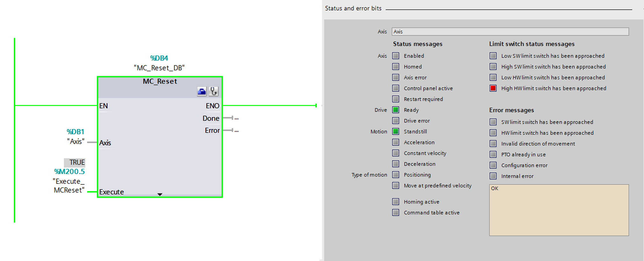
Task: Click the OK error message text box
Action: tap(559, 210)
